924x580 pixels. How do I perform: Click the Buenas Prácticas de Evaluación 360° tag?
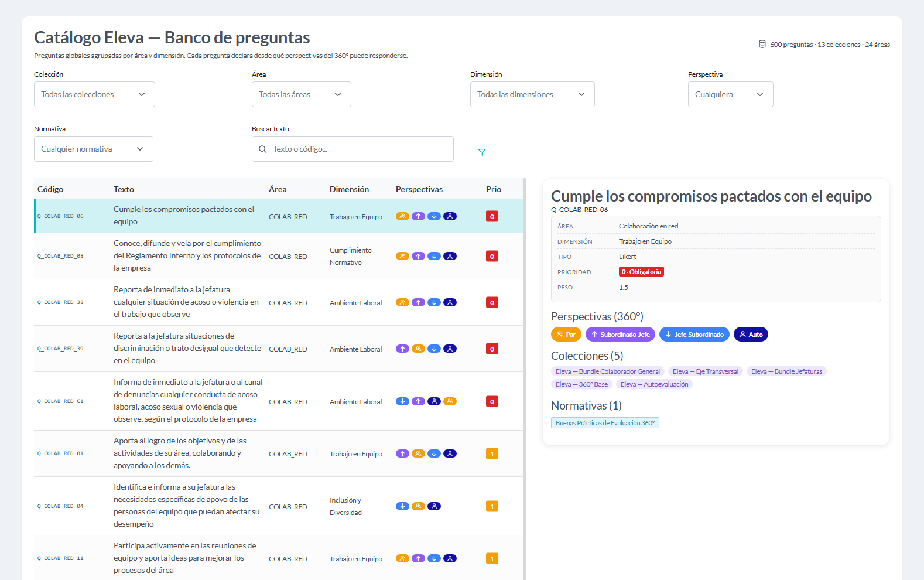pos(605,423)
